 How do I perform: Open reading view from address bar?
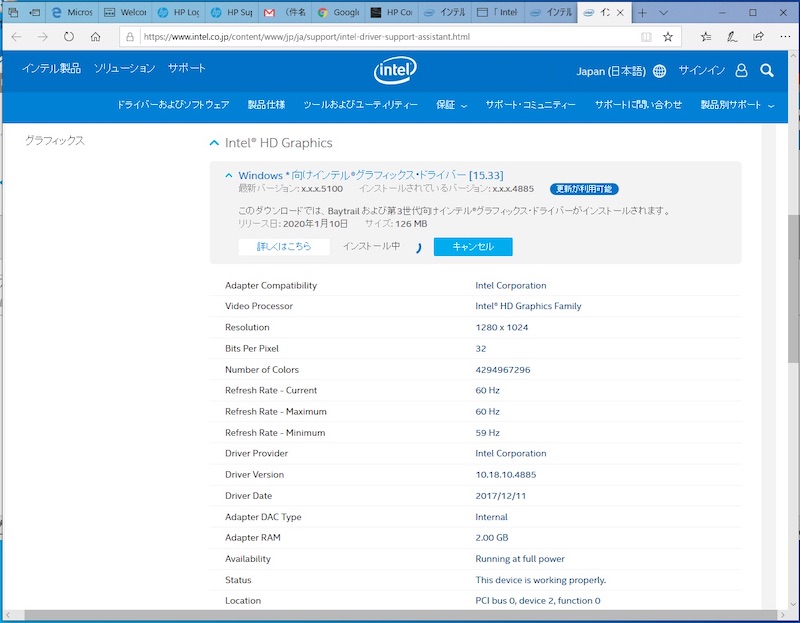click(x=646, y=37)
